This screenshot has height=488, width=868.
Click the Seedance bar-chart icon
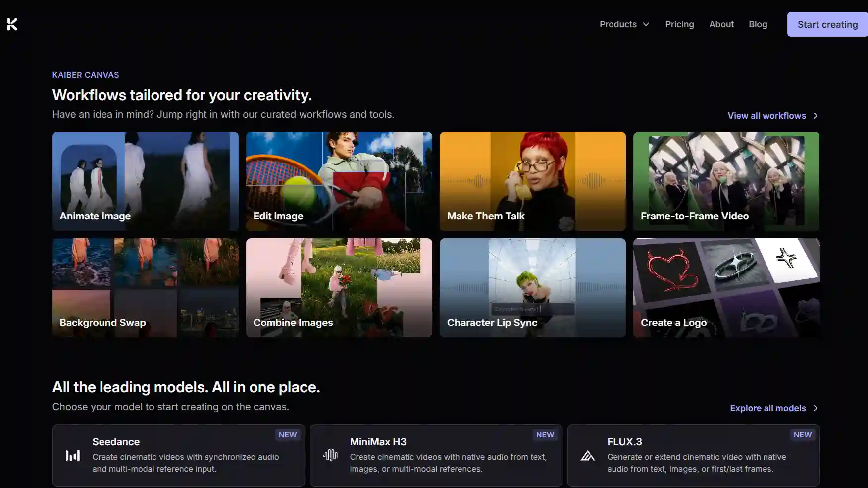73,455
